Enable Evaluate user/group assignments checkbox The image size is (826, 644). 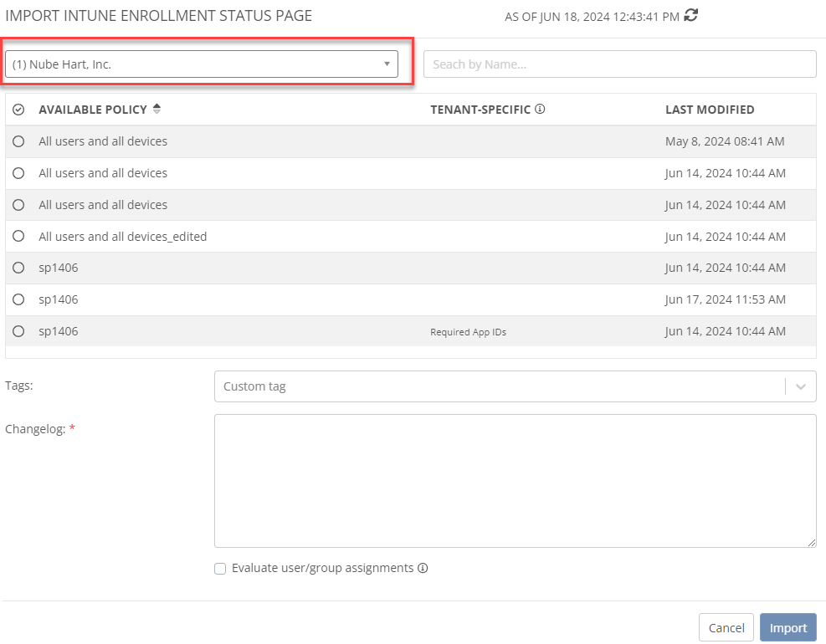220,569
